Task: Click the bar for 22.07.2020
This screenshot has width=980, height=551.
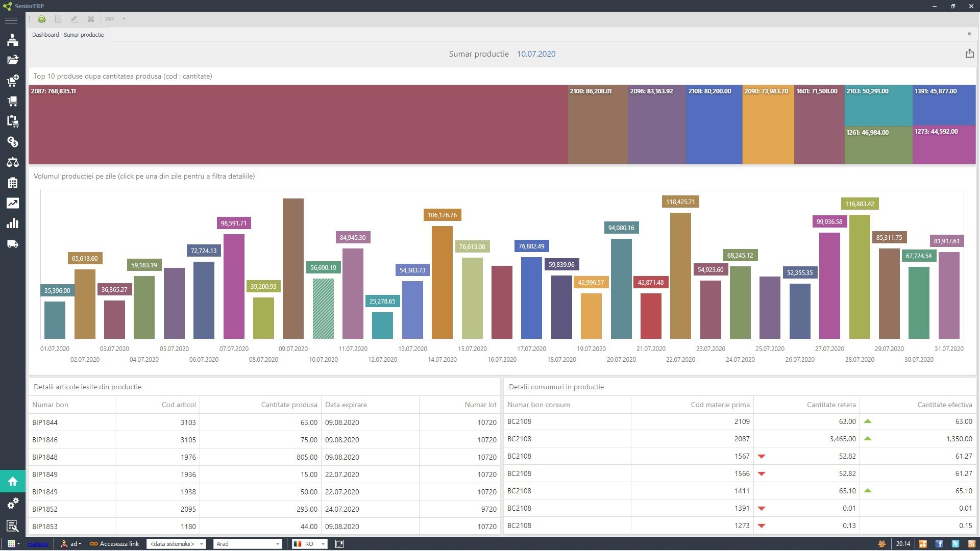Action: [x=680, y=275]
